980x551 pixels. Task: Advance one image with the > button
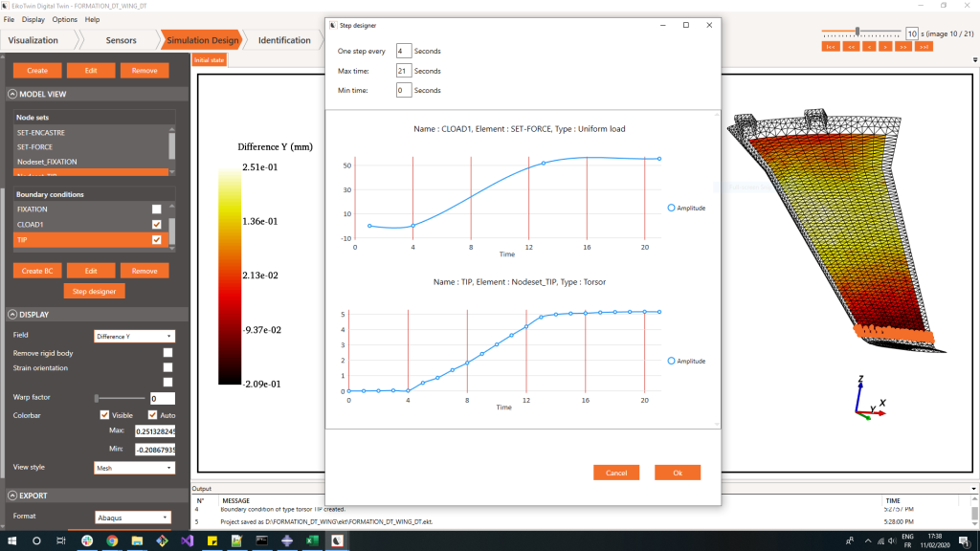pyautogui.click(x=885, y=47)
